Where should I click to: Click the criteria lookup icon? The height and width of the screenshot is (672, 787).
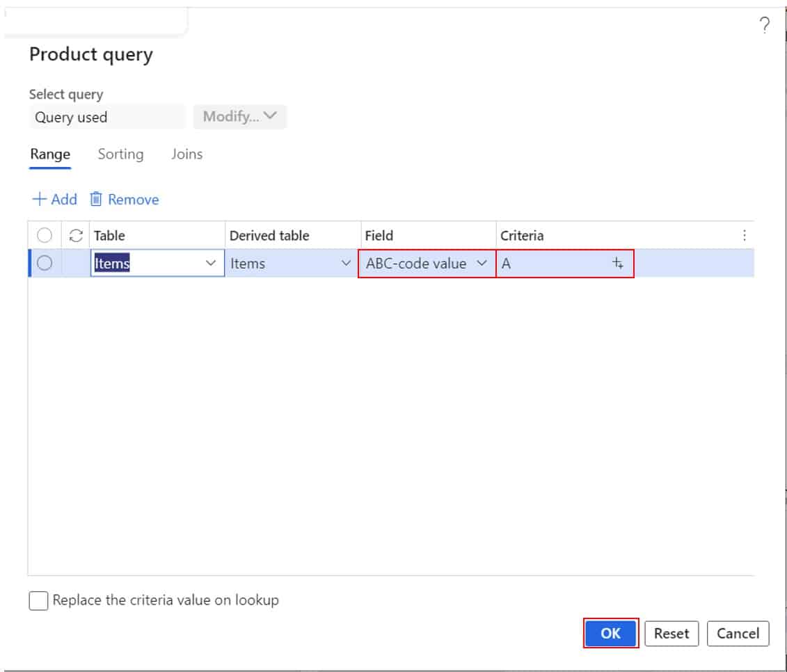click(x=617, y=264)
